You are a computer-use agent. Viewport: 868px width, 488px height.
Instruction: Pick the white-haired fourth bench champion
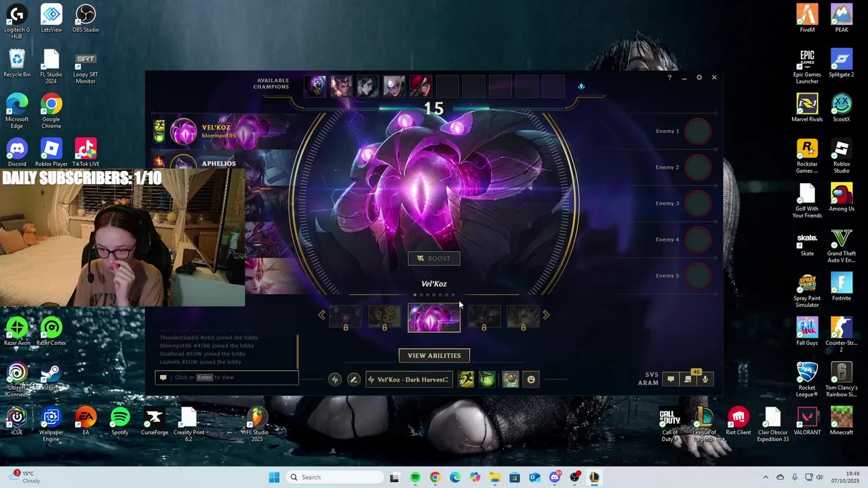pyautogui.click(x=395, y=86)
